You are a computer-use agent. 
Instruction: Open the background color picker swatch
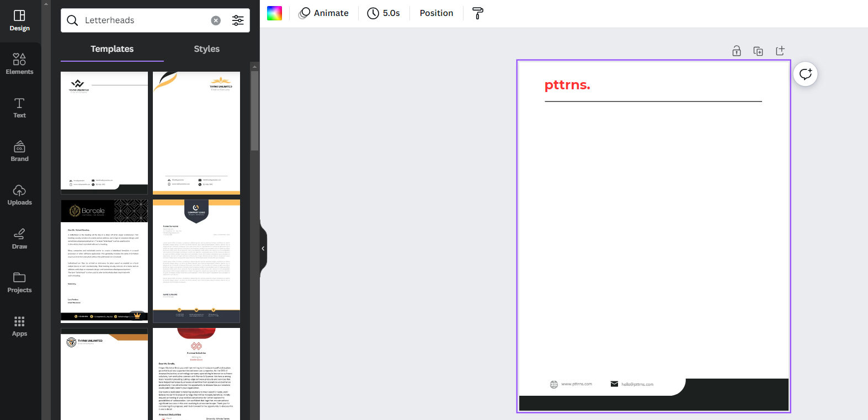coord(274,13)
